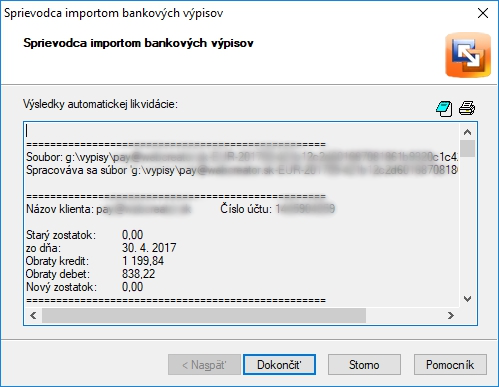Click the orange wizard logo icon

(468, 55)
